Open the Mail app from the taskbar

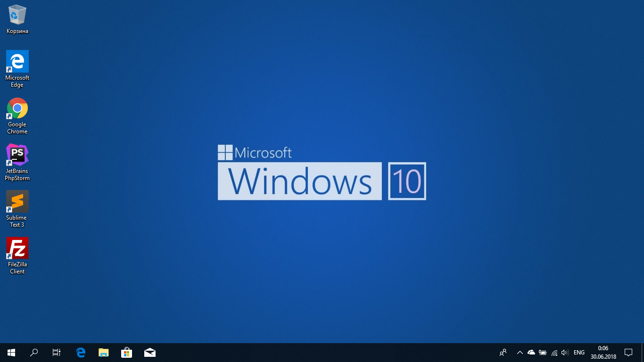(x=149, y=352)
